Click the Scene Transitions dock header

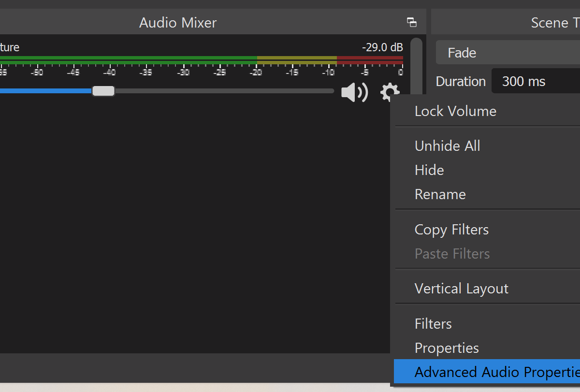pos(551,23)
